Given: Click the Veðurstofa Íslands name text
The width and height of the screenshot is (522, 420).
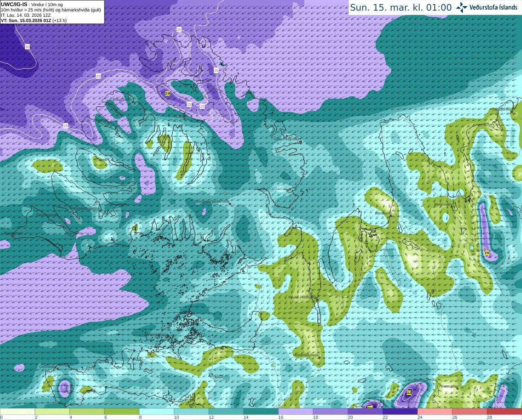Looking at the screenshot, I should 493,7.
